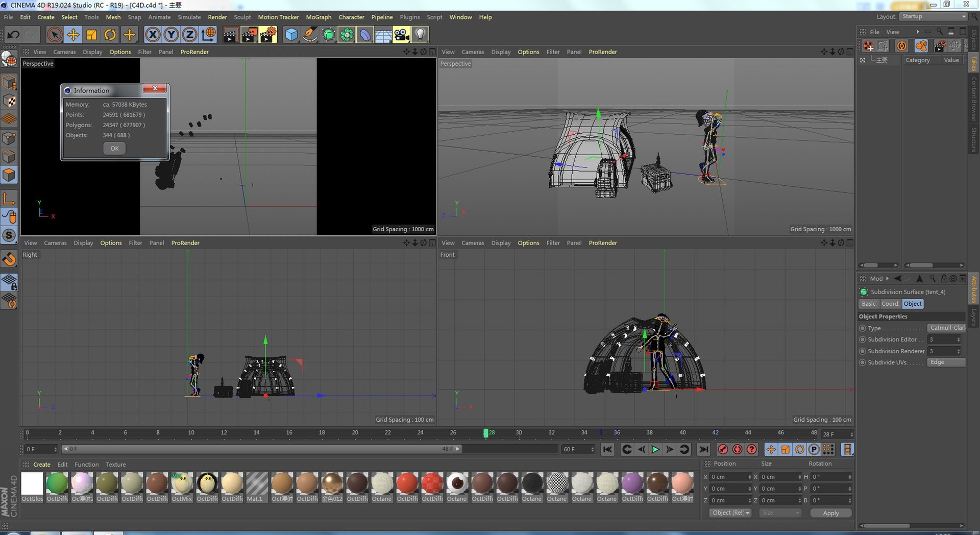Activate the Rotate tool in the toolbar
This screenshot has height=535, width=980.
pyautogui.click(x=110, y=35)
